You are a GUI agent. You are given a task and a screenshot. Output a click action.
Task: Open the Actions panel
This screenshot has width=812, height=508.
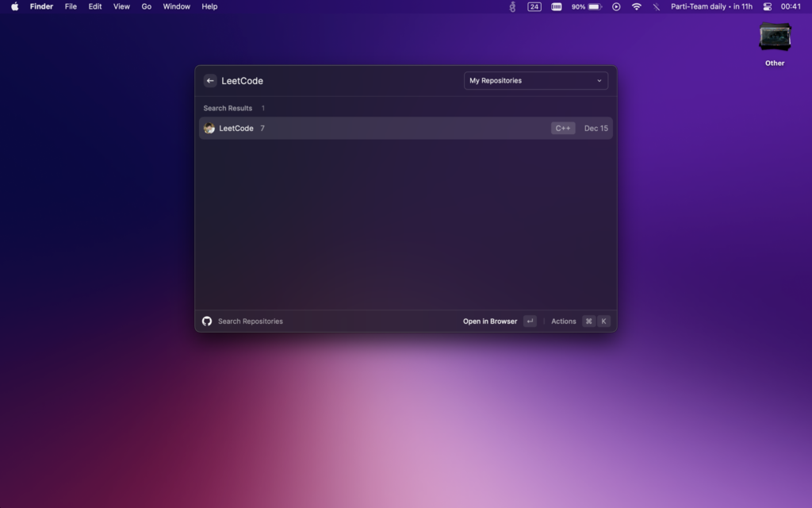pos(564,321)
